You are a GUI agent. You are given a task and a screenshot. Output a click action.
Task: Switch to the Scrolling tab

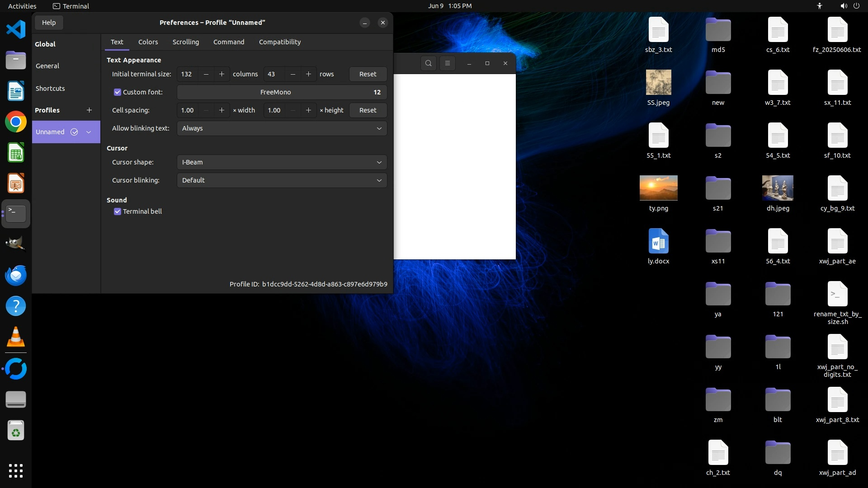[185, 42]
